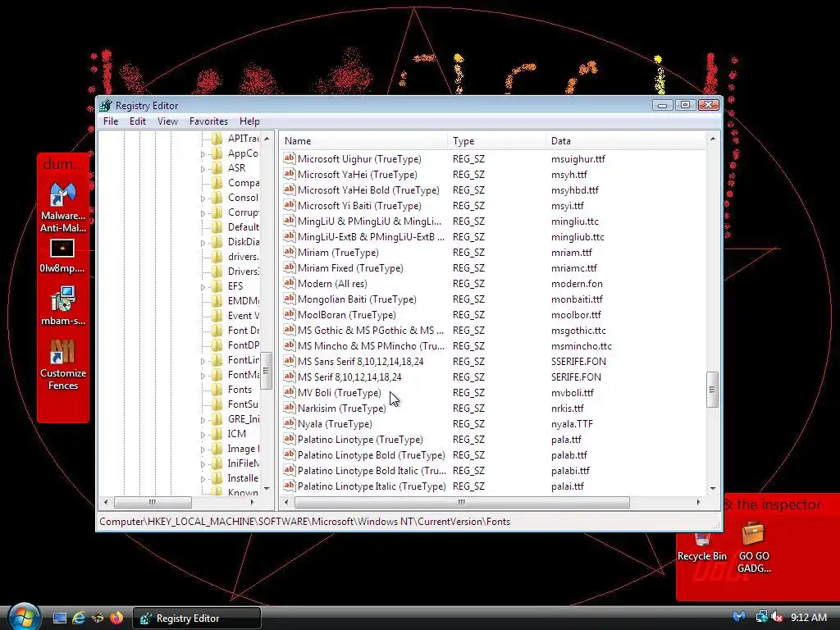The image size is (840, 630).
Task: Click the data cell SERIFE.FON
Action: pyautogui.click(x=576, y=377)
